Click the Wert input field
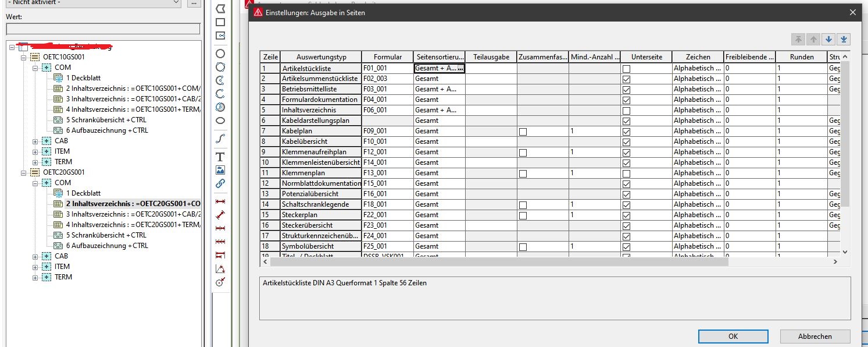 103,29
